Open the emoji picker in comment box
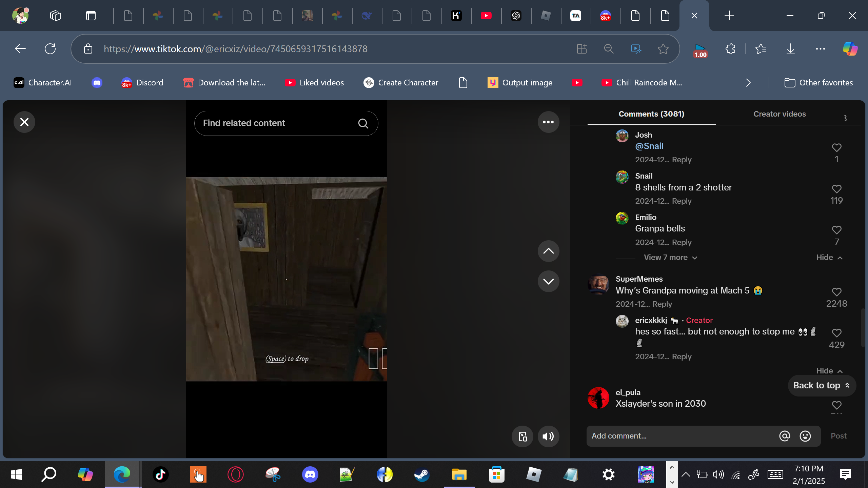 point(805,436)
